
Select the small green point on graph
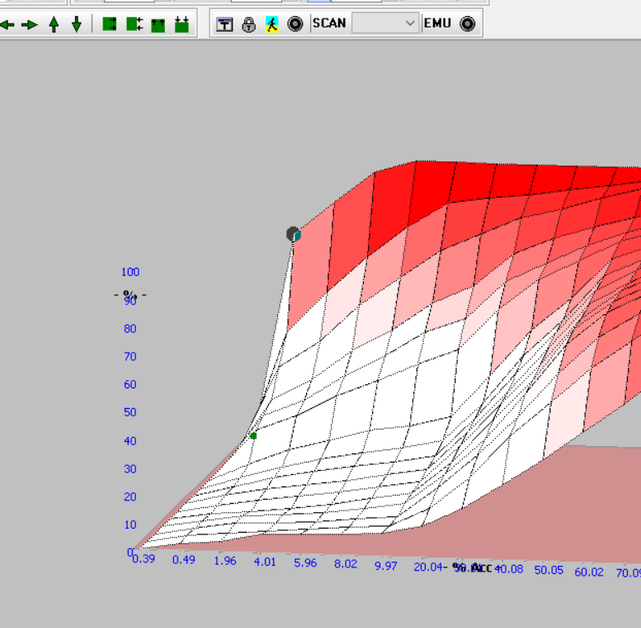(253, 436)
